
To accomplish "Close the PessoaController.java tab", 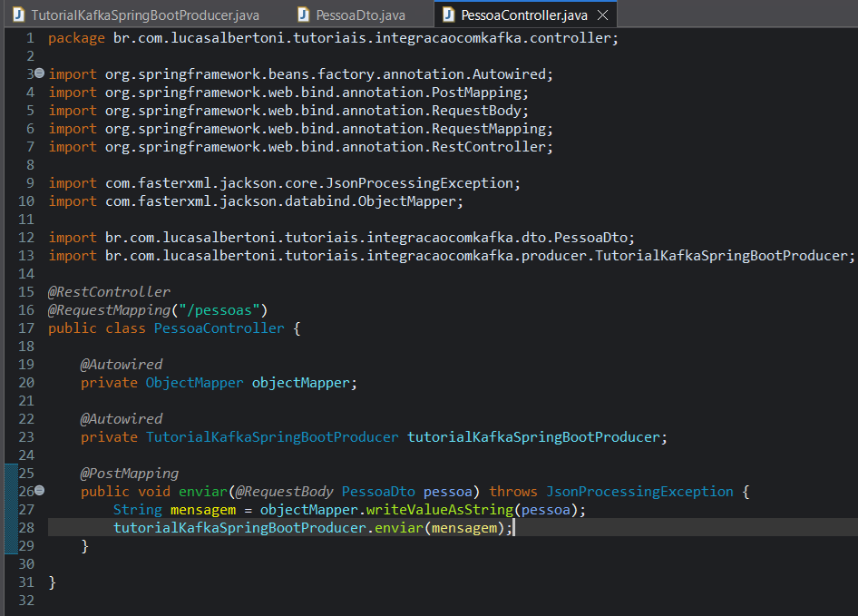I will pos(602,15).
